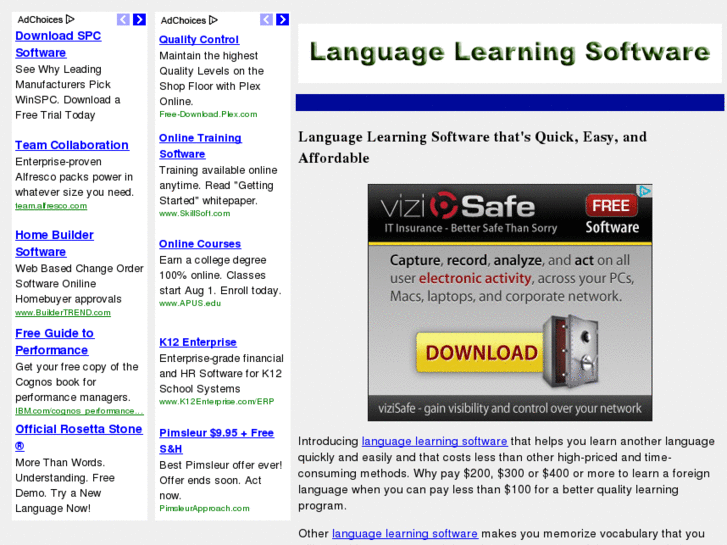Click next arrow in left ad column
The width and height of the screenshot is (727, 545).
point(139,19)
